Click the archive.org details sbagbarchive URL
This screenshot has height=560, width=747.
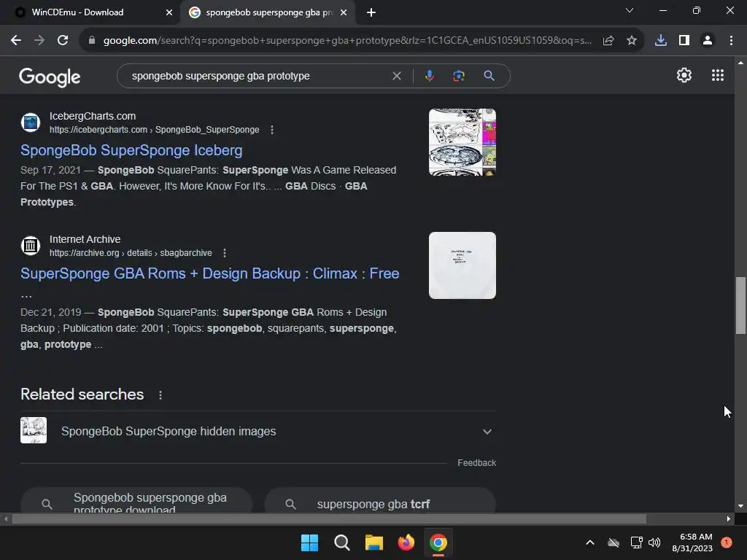pos(131,253)
